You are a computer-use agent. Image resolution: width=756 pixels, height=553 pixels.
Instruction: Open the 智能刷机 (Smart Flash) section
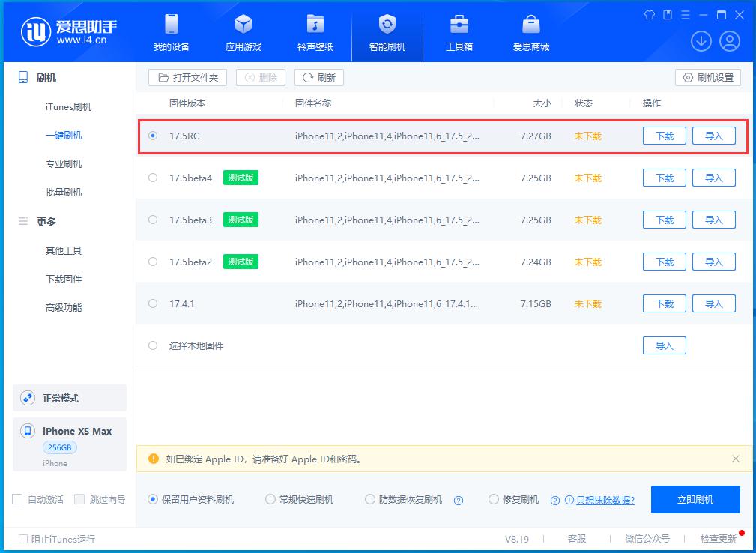pos(387,32)
